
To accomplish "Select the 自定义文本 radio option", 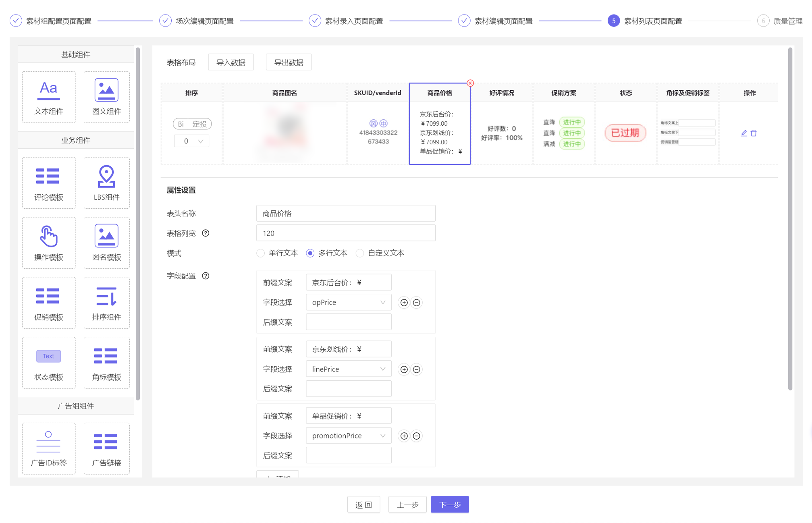I will point(360,253).
